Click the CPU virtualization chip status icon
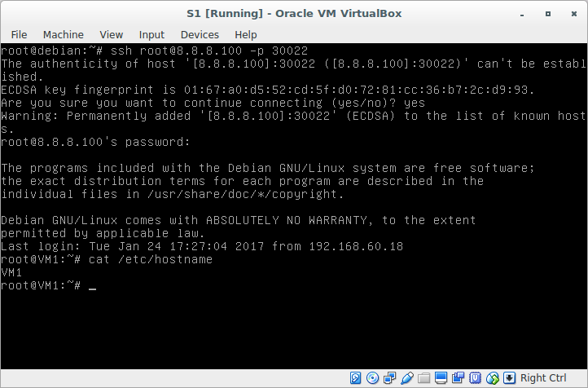This screenshot has width=588, height=388. tap(475, 378)
